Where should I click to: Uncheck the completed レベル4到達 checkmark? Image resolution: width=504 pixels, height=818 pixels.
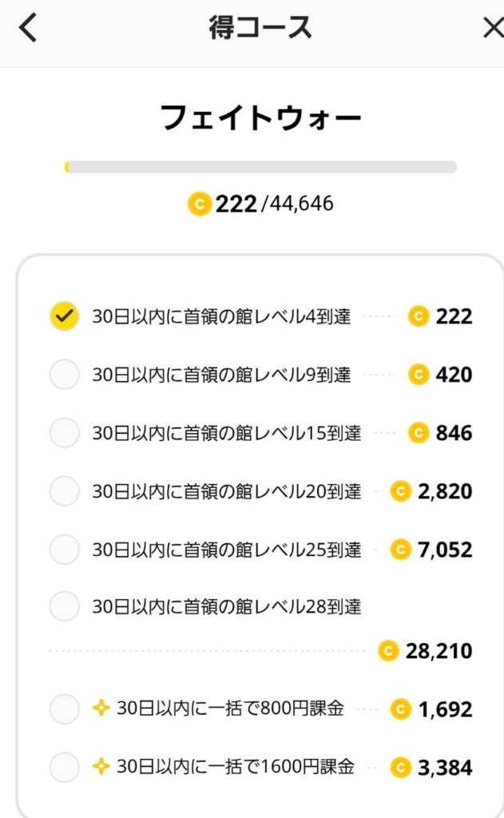(64, 316)
